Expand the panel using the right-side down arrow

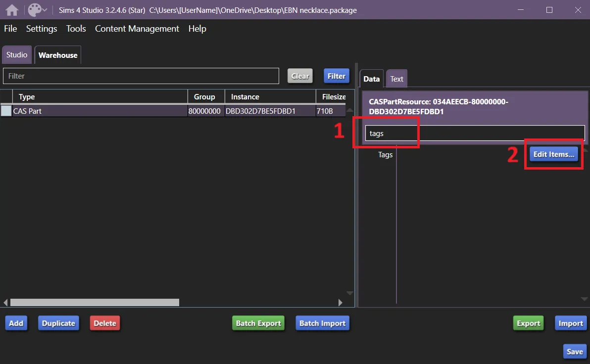coord(584,299)
